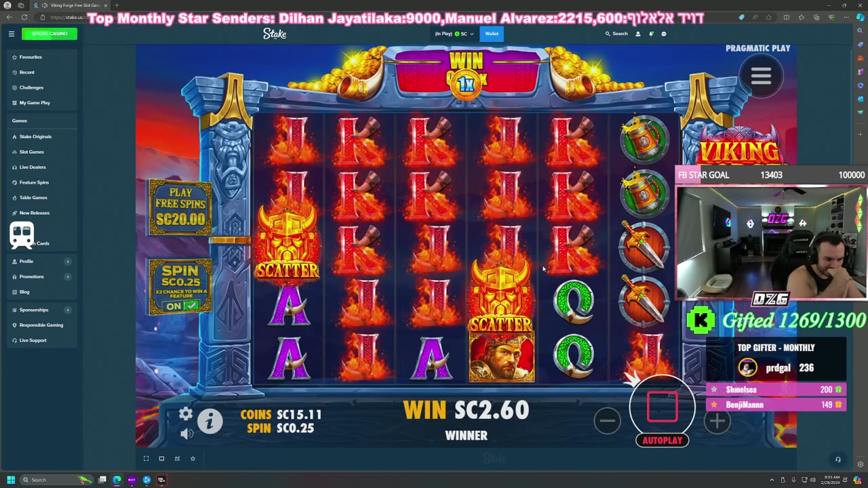Mute game sound with speaker icon

pos(187,433)
